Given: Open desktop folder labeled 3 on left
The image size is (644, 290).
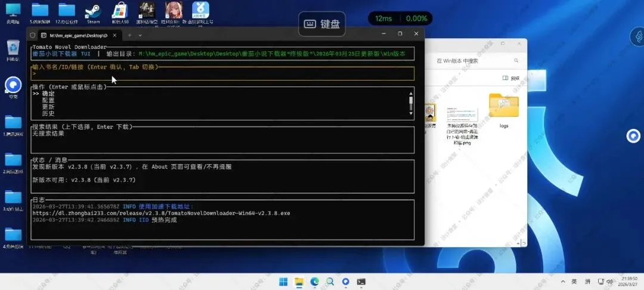Looking at the screenshot, I should pos(13,200).
